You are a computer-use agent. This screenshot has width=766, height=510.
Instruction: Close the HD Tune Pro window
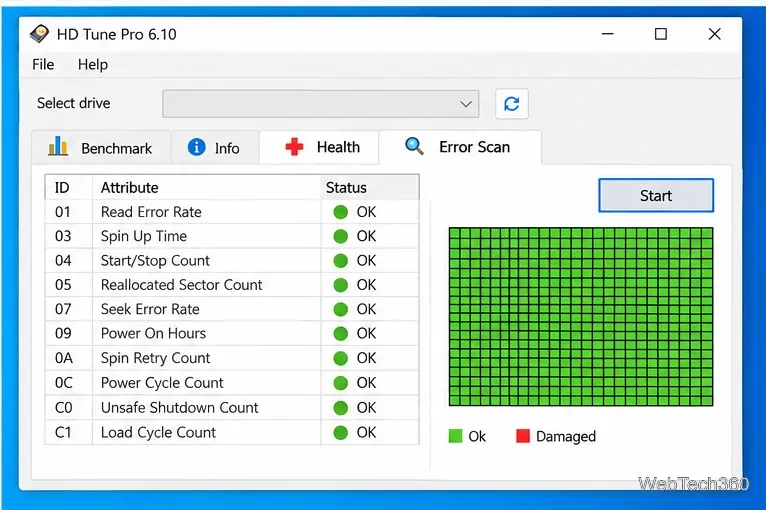pyautogui.click(x=715, y=34)
